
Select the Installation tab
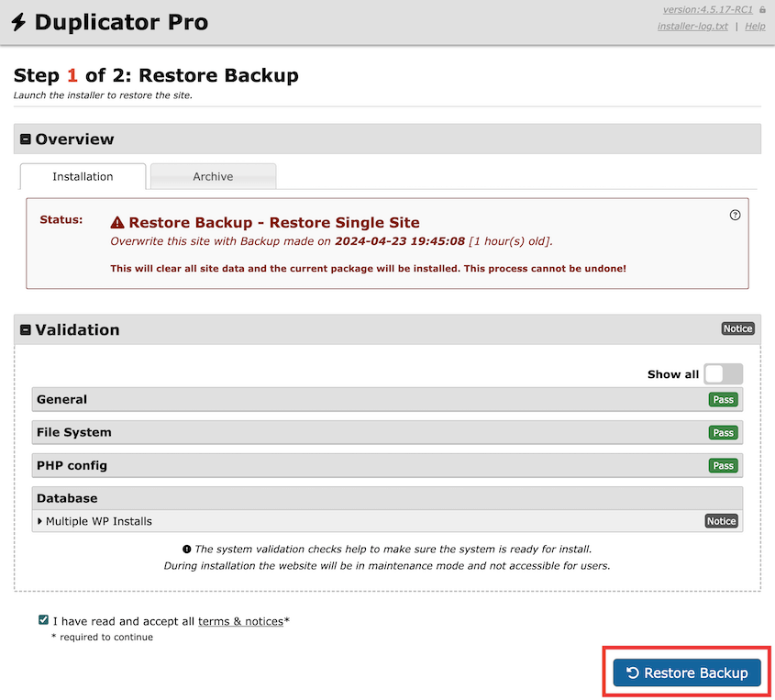click(x=83, y=176)
